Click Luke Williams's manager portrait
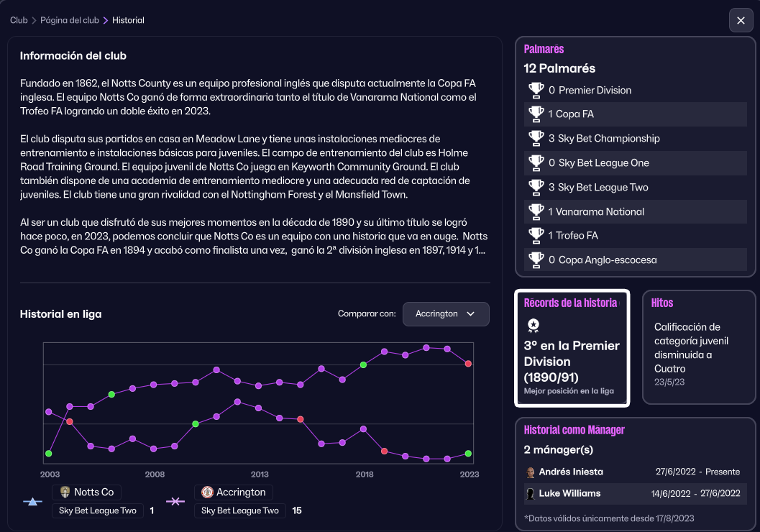 coord(531,494)
